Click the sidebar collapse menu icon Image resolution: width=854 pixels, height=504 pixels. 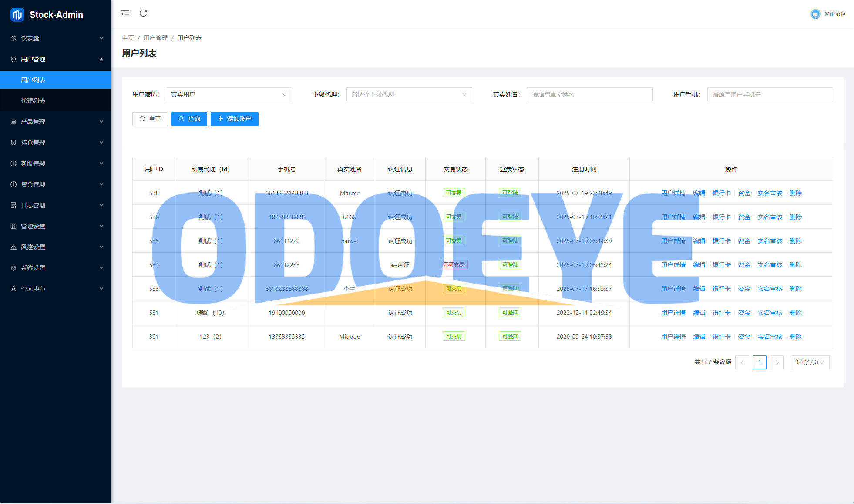point(125,14)
